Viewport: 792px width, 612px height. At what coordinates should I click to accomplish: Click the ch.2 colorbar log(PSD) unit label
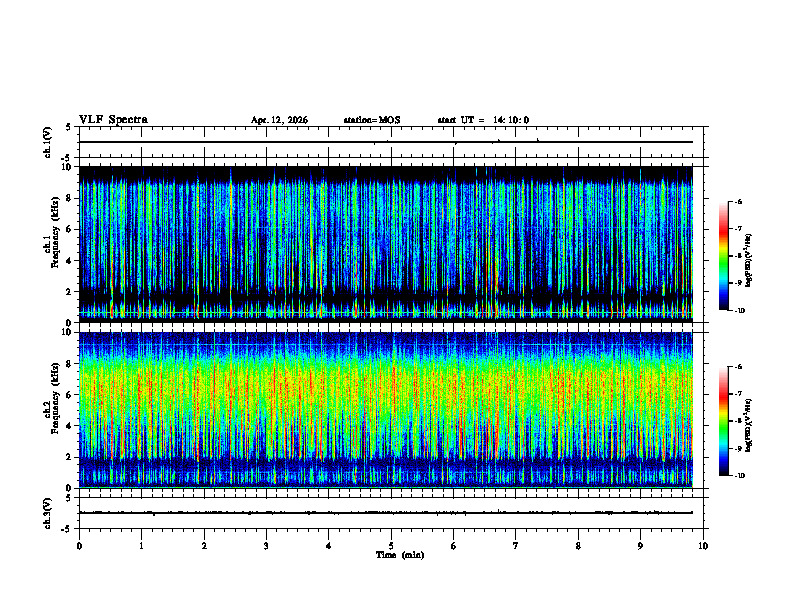pos(749,425)
